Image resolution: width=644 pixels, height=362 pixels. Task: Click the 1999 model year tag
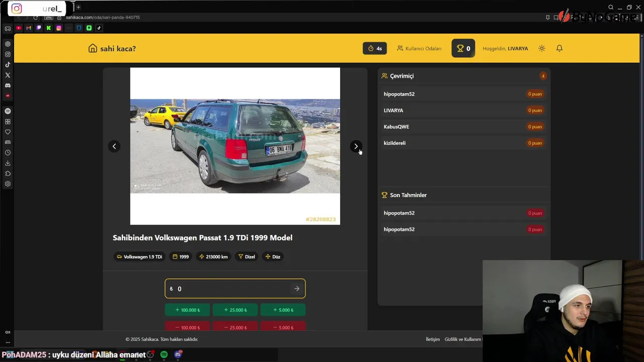(x=181, y=256)
